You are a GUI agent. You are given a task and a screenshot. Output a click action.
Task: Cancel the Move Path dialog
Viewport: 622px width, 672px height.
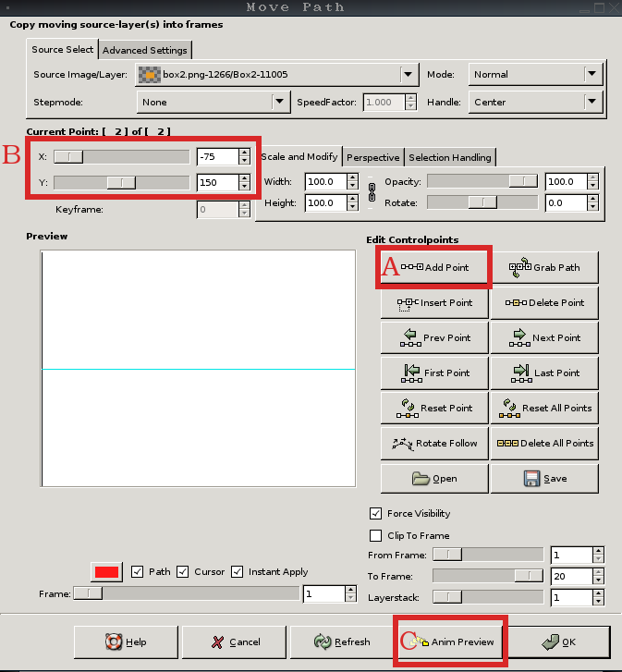click(234, 642)
